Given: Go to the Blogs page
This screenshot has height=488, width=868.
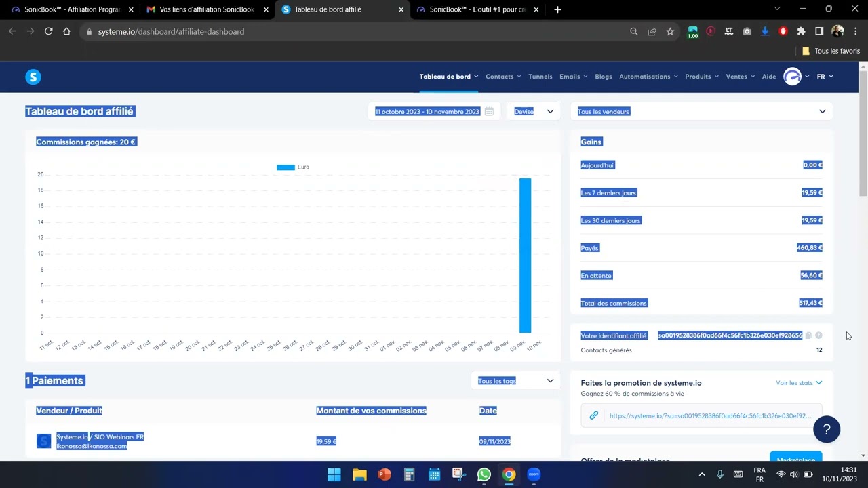Looking at the screenshot, I should [x=604, y=77].
